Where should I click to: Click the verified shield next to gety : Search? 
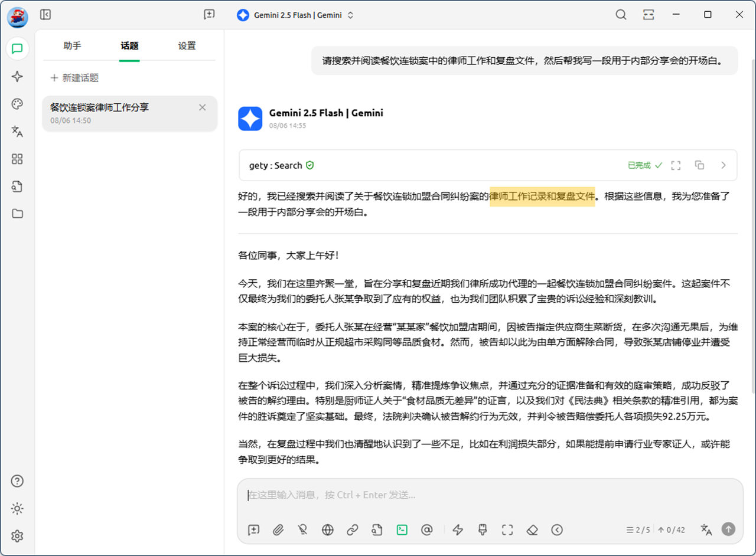tap(310, 165)
